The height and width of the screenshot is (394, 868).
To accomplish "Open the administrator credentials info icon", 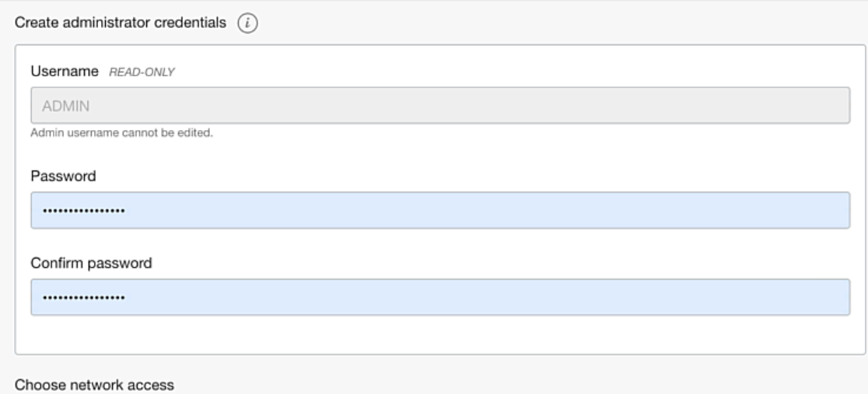I will 247,23.
